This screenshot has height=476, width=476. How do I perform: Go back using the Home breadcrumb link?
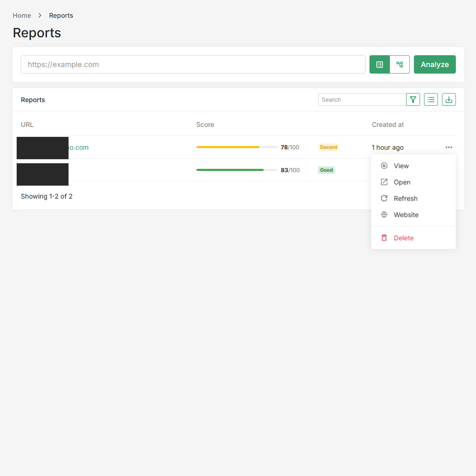pos(22,15)
